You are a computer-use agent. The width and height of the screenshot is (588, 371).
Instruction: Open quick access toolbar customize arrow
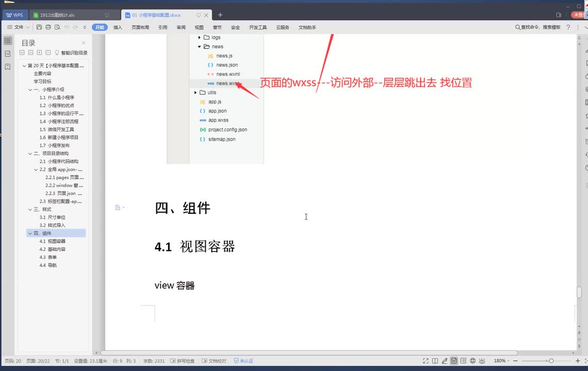[x=85, y=27]
